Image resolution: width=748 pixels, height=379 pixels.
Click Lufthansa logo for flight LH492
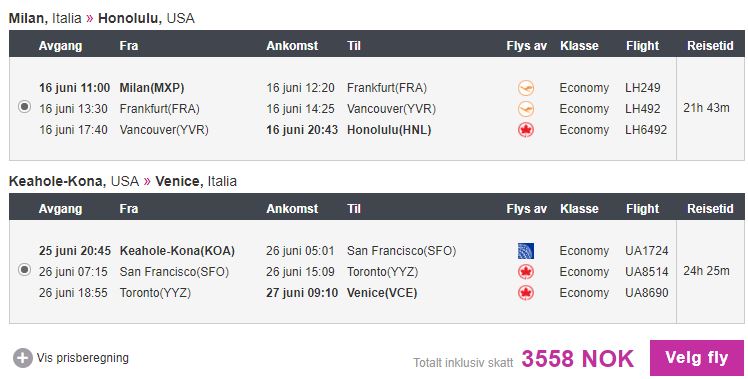(526, 109)
